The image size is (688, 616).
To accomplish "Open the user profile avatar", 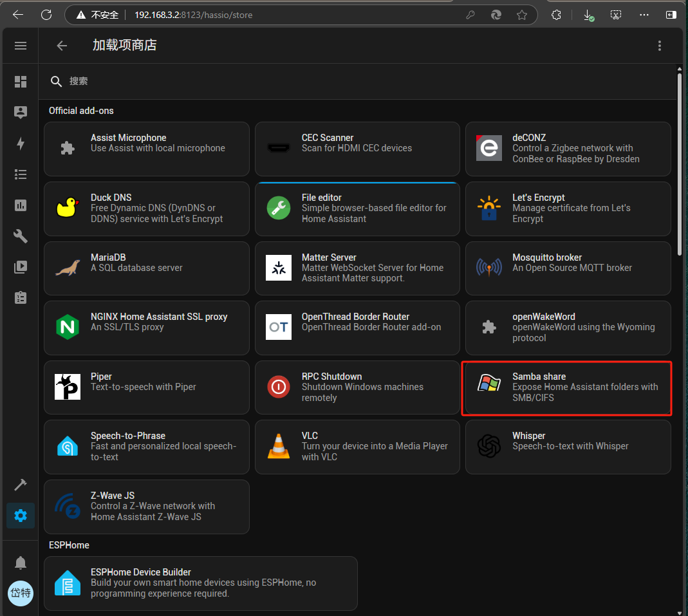I will tap(21, 593).
